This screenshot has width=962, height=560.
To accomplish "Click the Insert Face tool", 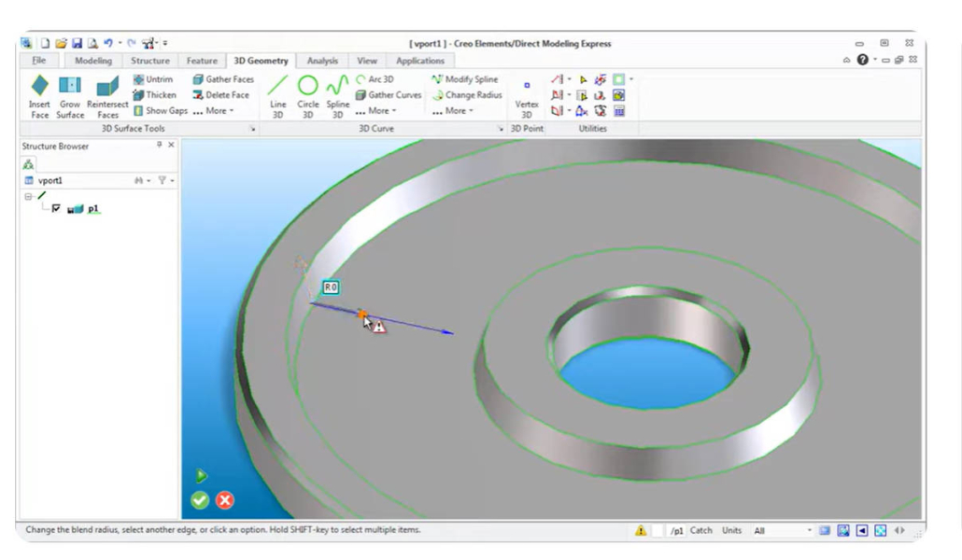I will 39,95.
